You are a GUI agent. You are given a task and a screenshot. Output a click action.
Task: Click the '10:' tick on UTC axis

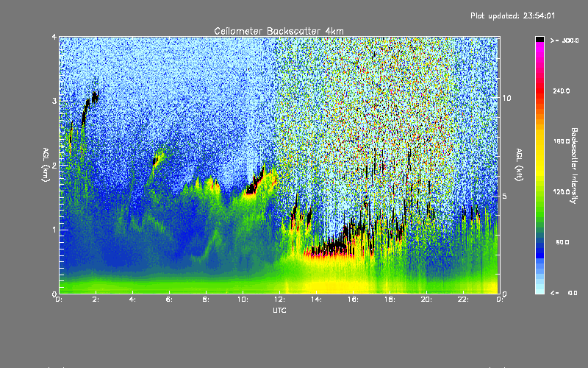[x=243, y=300]
